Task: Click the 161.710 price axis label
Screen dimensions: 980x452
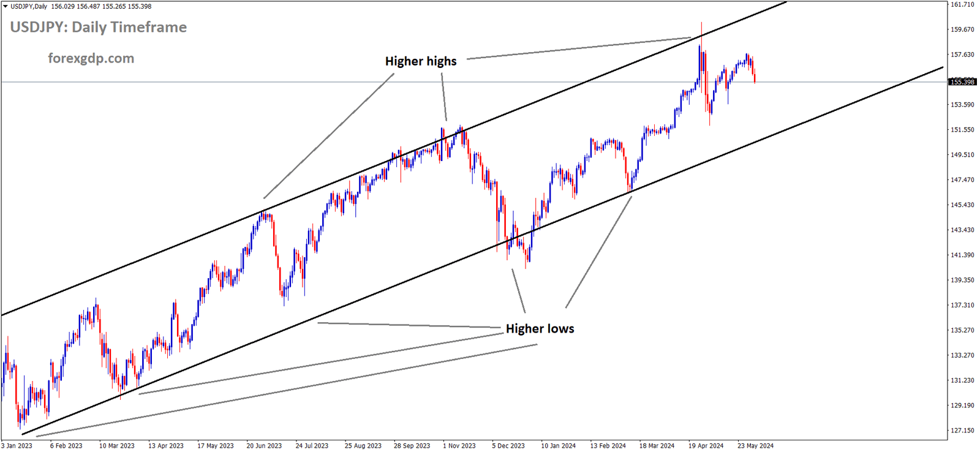Action: coord(962,4)
